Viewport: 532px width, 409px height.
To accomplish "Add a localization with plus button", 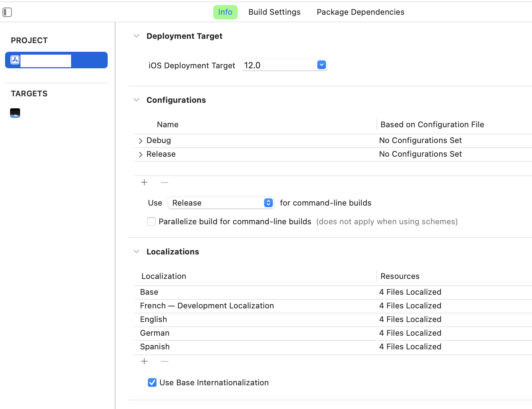I will (144, 362).
